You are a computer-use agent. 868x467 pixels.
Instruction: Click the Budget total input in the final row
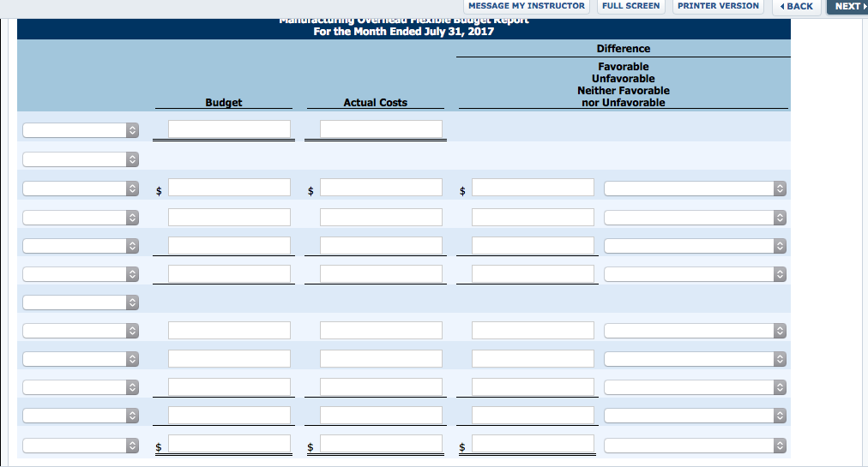229,443
